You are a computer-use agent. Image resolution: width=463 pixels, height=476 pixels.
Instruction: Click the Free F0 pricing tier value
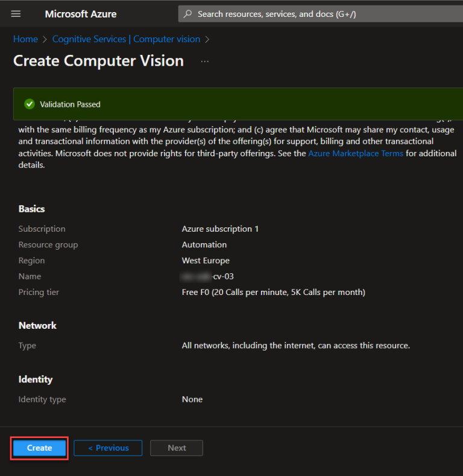[x=273, y=292]
